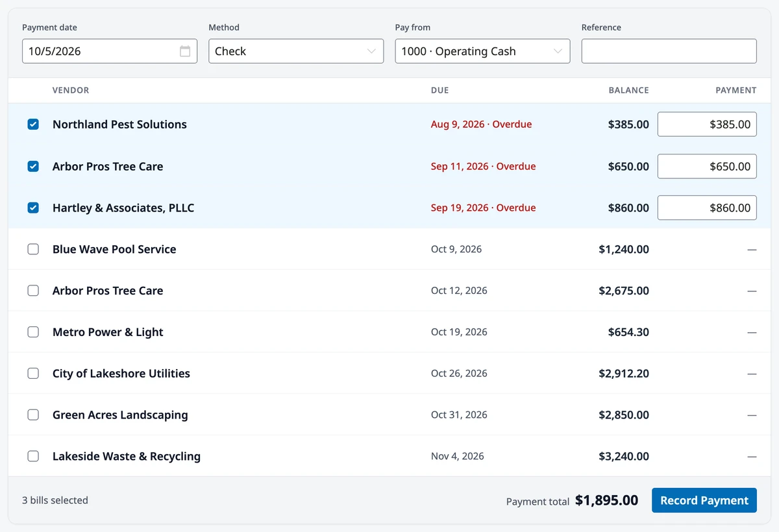Click the Record Payment button
Viewport: 779px width, 532px height.
click(x=704, y=500)
